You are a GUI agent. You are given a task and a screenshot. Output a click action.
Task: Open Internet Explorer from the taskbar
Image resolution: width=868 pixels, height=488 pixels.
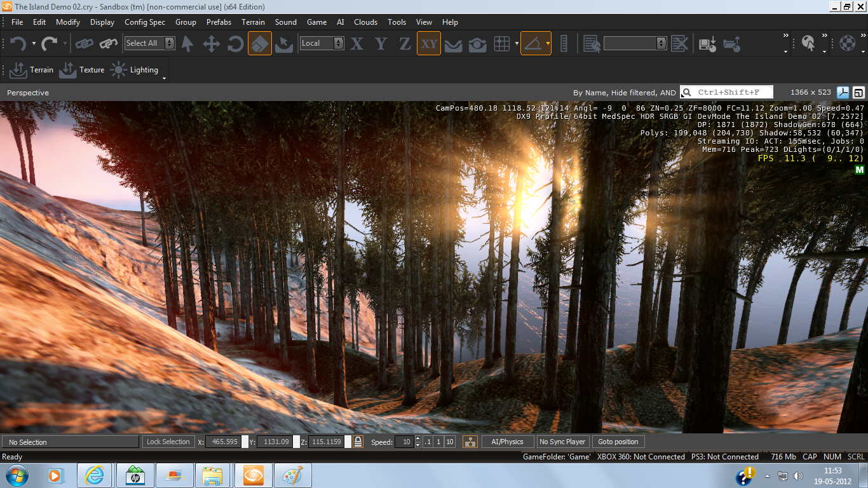[x=95, y=475]
